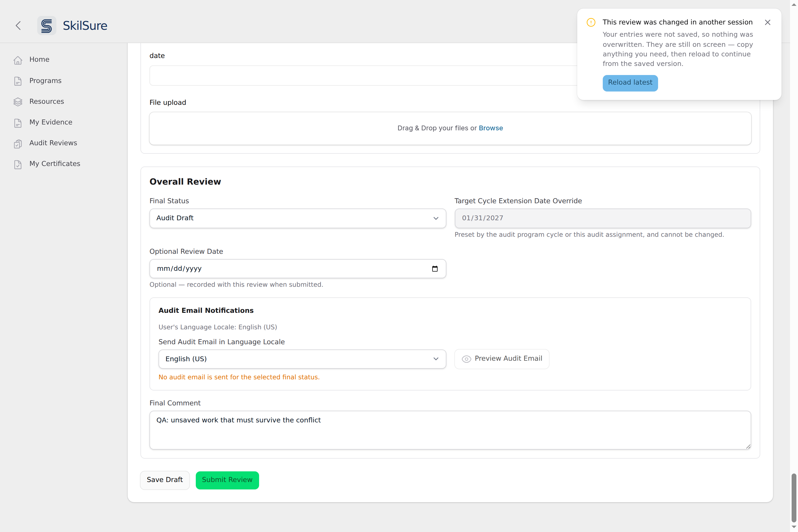Click the My Certificates file icon

[18, 164]
